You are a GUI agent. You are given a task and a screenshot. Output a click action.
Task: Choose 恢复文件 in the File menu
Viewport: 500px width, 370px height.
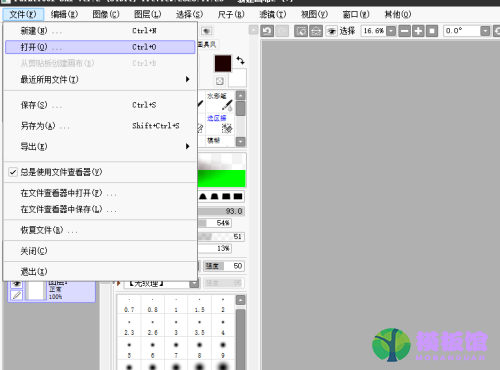tap(100, 230)
